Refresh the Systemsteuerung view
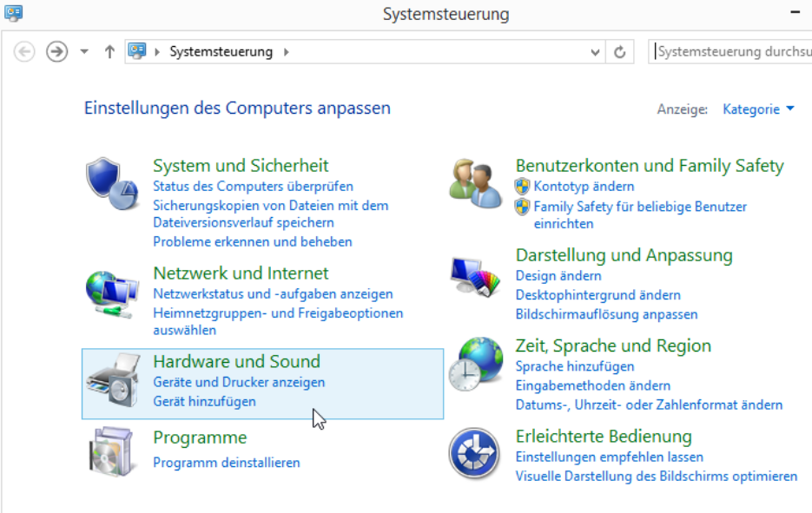This screenshot has width=812, height=513. (620, 52)
